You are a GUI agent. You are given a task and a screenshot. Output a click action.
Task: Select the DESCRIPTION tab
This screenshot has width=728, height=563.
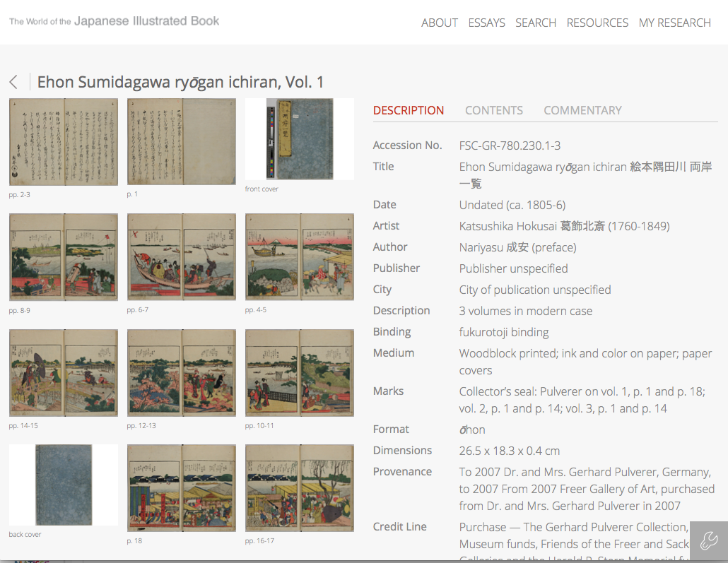coord(409,110)
